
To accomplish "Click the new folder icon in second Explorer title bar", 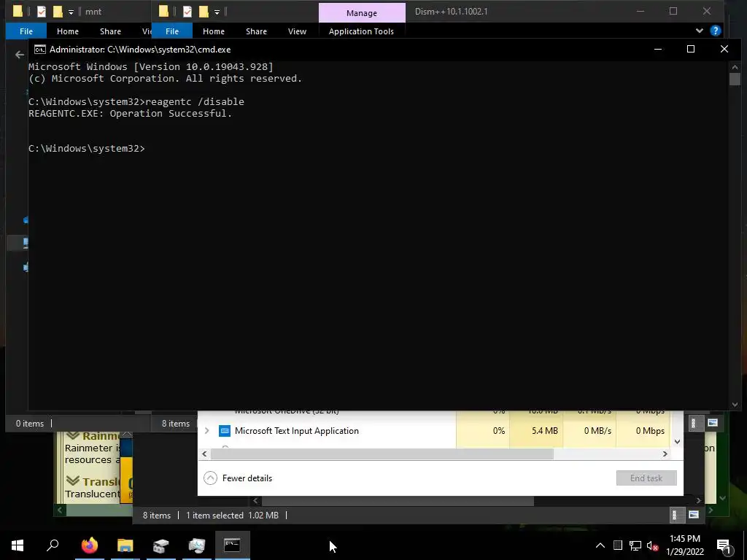I will 204,12.
